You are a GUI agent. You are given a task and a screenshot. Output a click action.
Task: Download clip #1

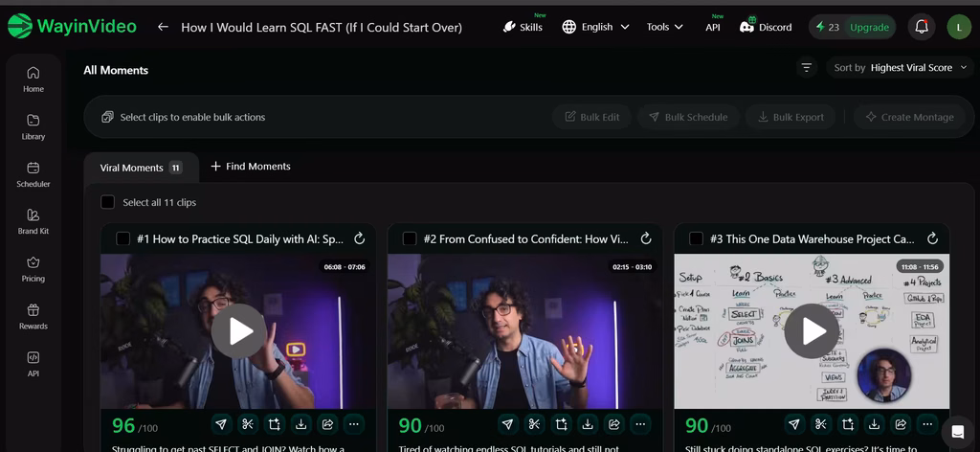pos(301,424)
